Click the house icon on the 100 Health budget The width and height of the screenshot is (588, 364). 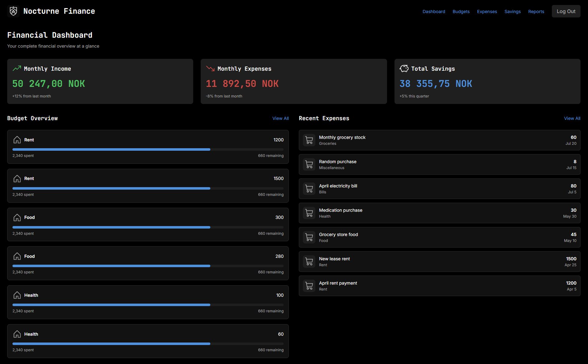[x=17, y=295]
